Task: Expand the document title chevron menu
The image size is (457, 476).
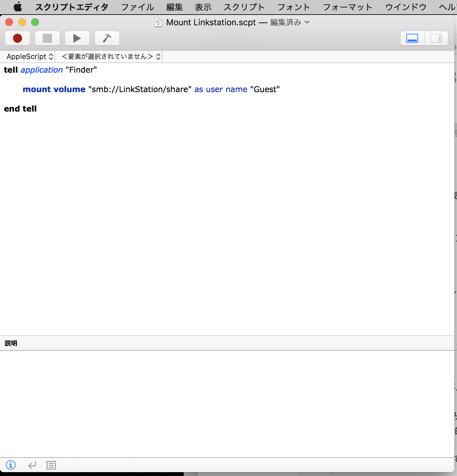Action: (307, 22)
